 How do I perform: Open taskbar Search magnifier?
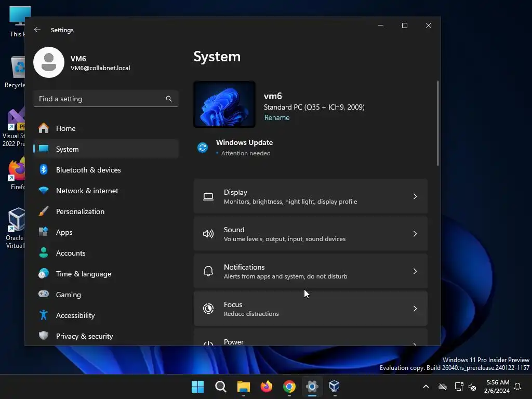click(220, 387)
